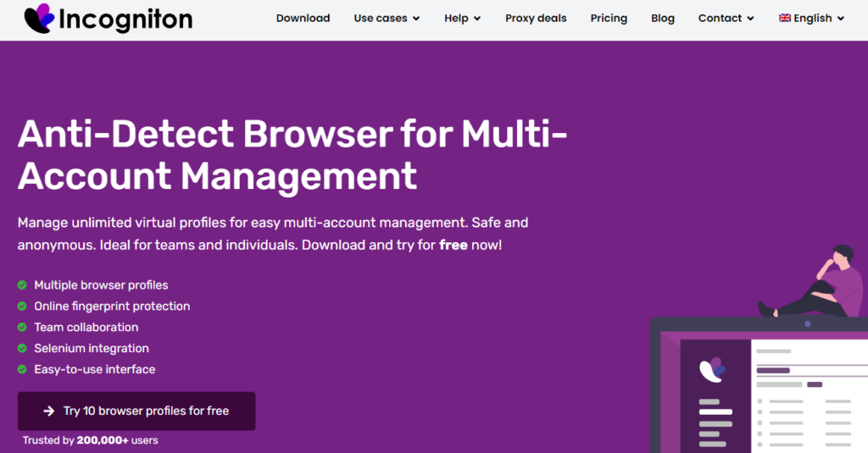Click check icon beside Multiple browser profiles

pos(22,285)
